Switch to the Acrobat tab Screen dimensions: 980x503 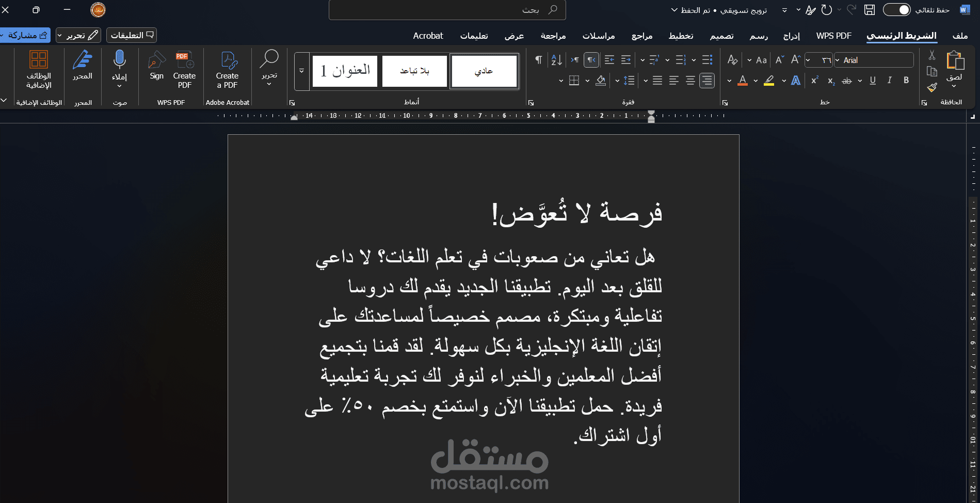(x=428, y=36)
